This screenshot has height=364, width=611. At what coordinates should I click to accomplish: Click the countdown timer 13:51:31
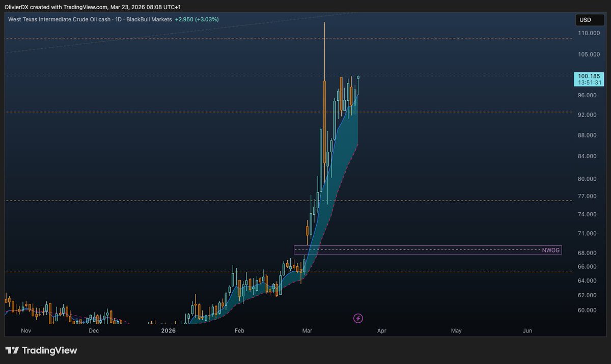coord(590,82)
